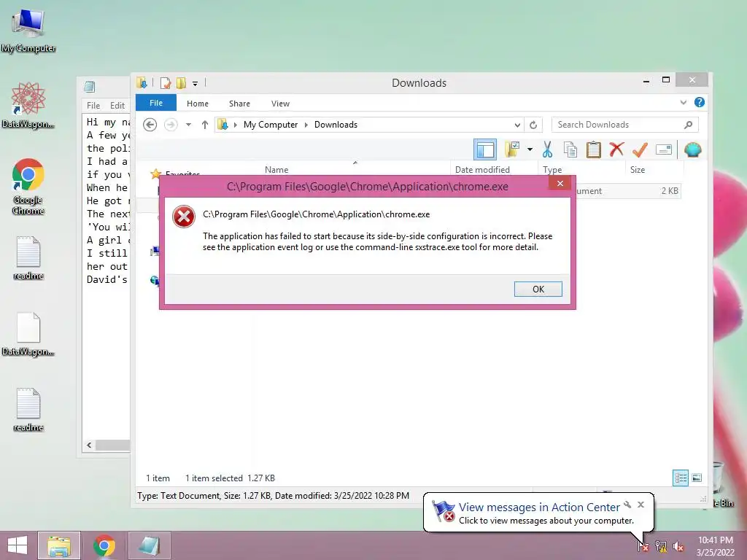
Task: Click View messages in Action Center
Action: pos(539,507)
